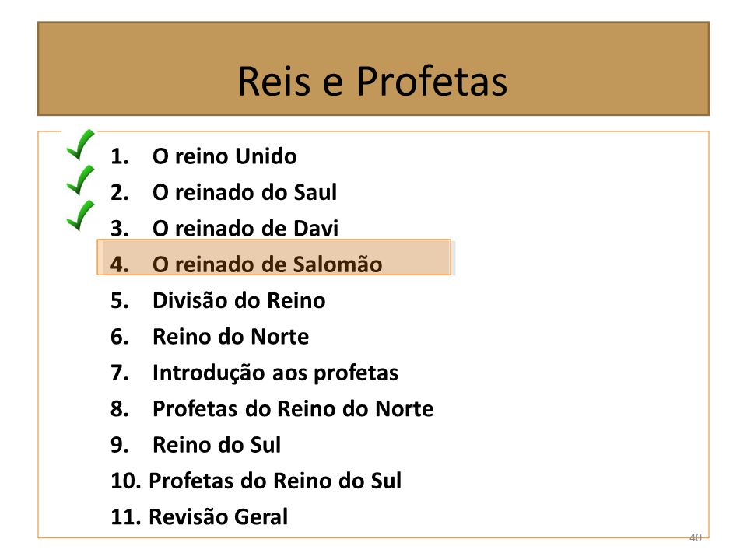Click the numeral 11. before Revisão
747x560 pixels.
click(x=126, y=516)
